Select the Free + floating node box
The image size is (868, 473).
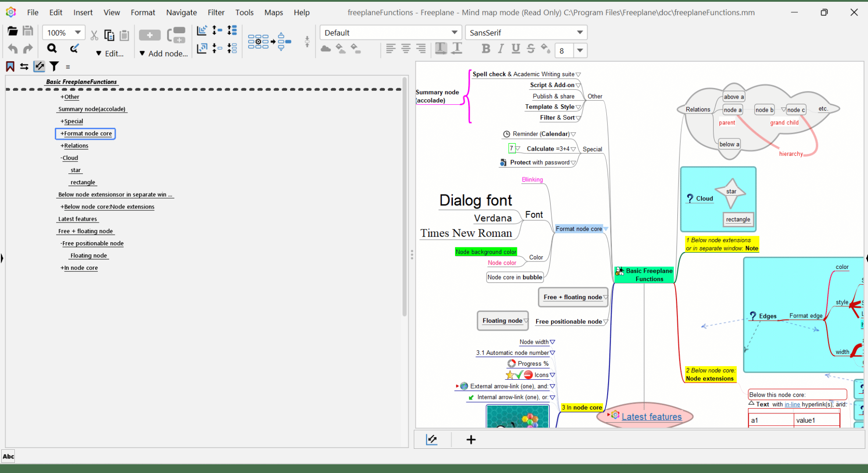point(573,297)
